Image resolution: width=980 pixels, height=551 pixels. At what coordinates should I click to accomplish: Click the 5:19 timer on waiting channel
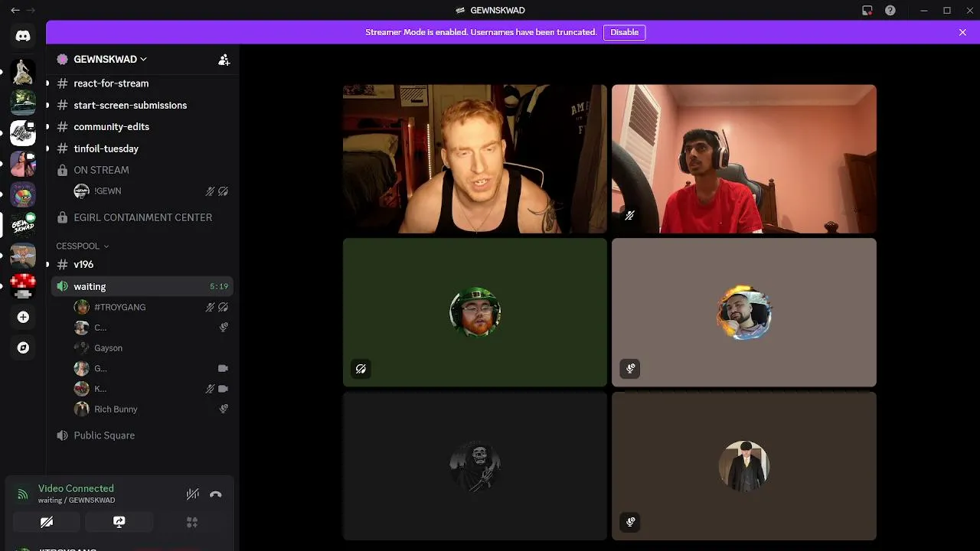tap(219, 286)
